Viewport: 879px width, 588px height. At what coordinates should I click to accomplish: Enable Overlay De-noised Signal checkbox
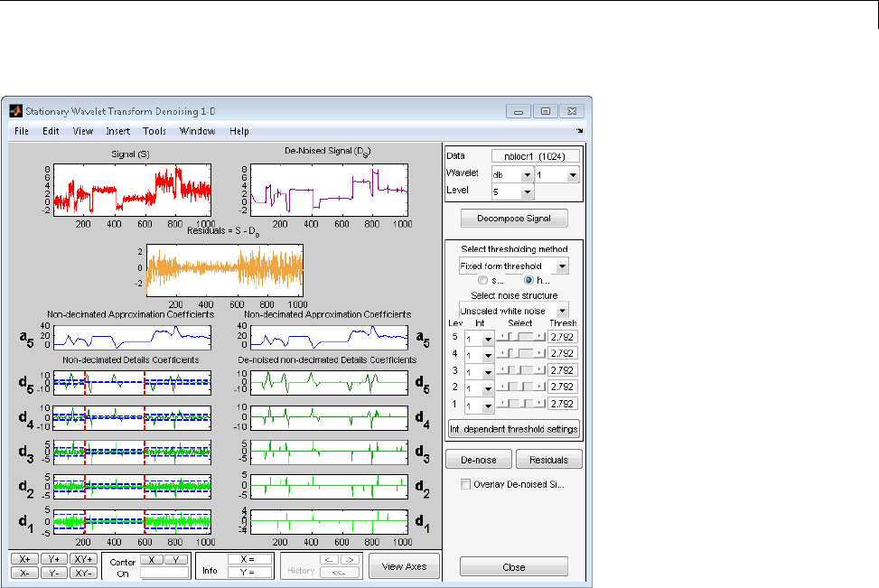[466, 485]
